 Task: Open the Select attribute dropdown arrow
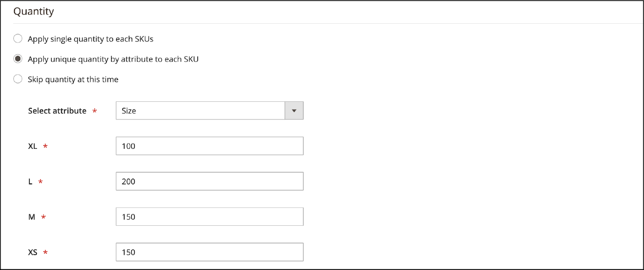click(294, 111)
